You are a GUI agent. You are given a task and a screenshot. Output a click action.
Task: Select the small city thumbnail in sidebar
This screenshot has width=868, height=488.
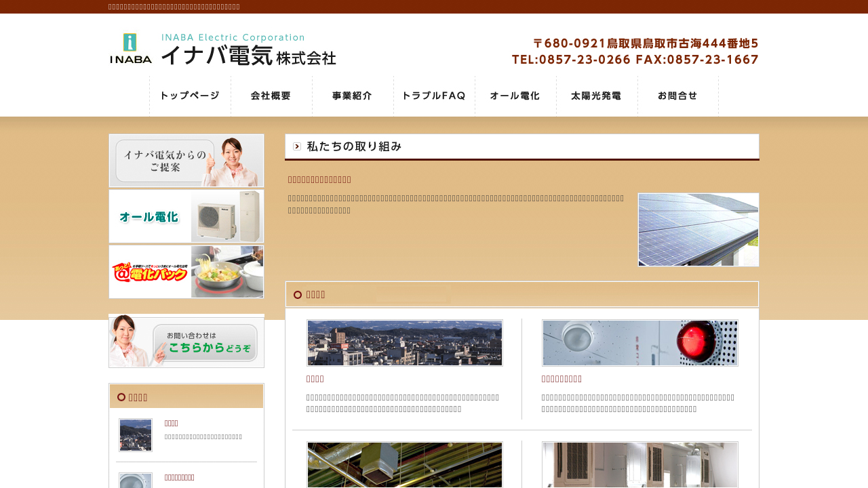[136, 435]
